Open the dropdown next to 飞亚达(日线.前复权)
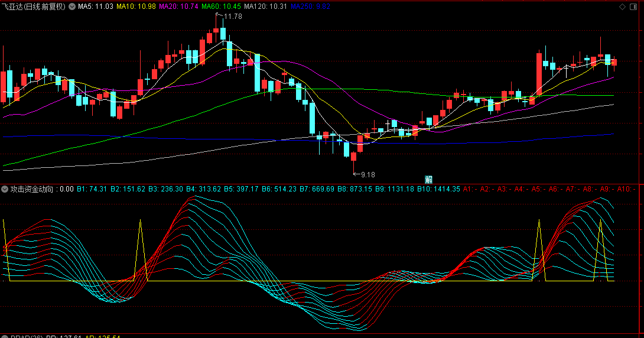644x338 pixels. [x=72, y=6]
